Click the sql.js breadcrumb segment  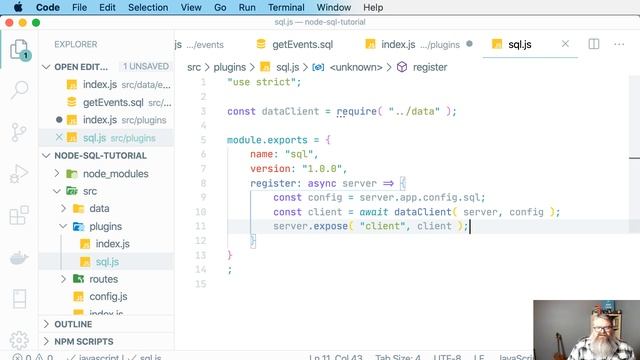pyautogui.click(x=287, y=67)
